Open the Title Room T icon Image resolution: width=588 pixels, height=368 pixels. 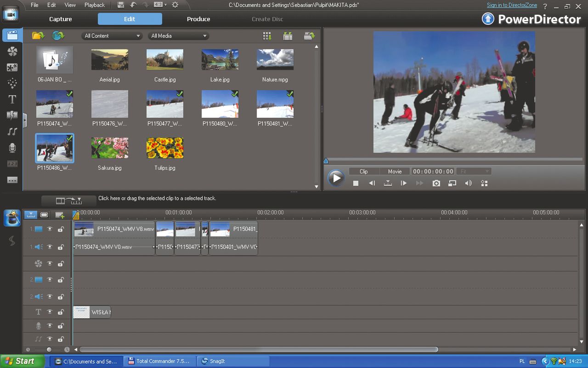click(x=12, y=99)
